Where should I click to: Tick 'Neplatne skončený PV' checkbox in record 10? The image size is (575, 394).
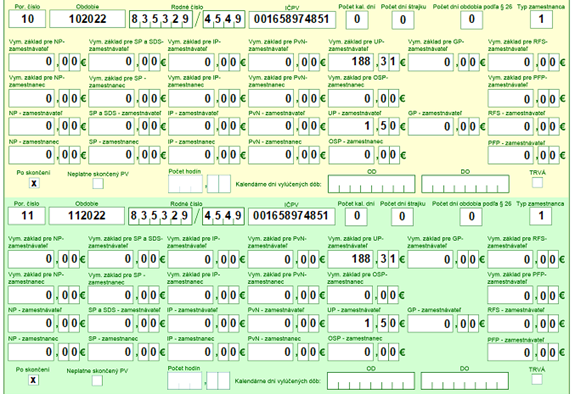98,183
